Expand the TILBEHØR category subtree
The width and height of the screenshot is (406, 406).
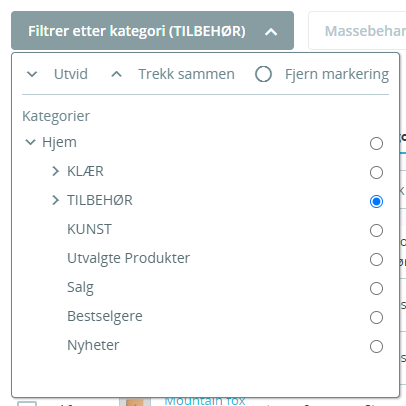click(56, 200)
